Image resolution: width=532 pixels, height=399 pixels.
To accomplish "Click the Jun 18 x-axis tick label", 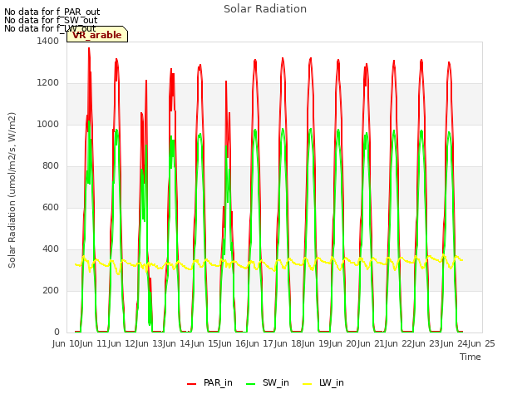I will coord(288,343).
